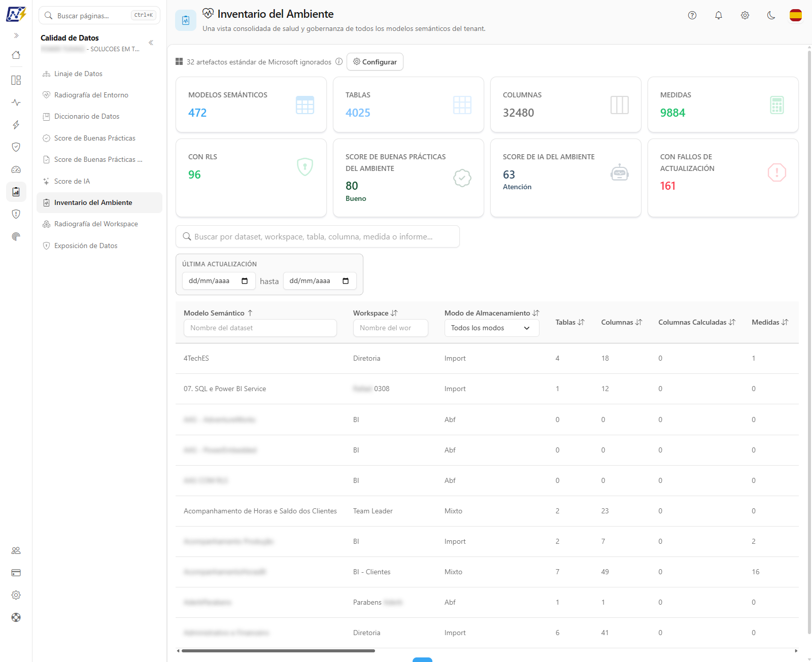Click the 4TechES model row name
This screenshot has height=662, width=812.
(196, 358)
